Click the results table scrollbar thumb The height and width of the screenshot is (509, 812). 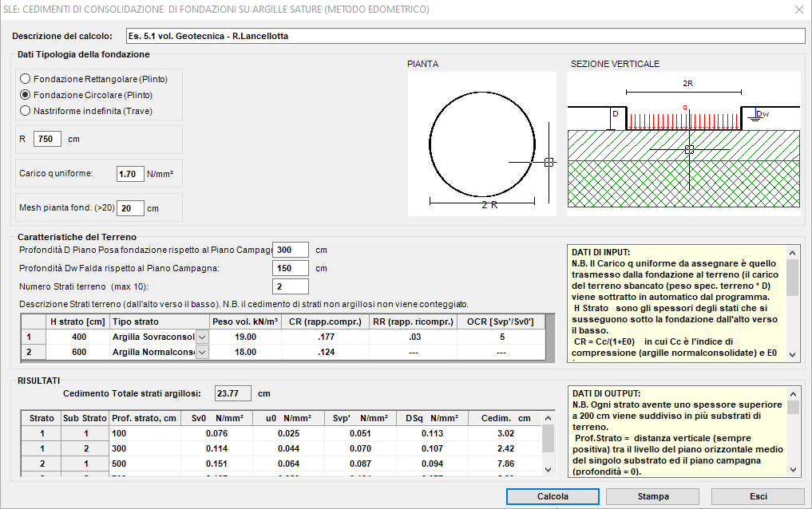click(548, 439)
